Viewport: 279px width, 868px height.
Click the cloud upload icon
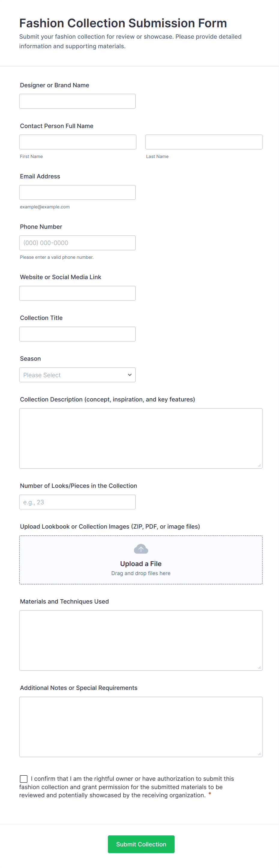141,549
